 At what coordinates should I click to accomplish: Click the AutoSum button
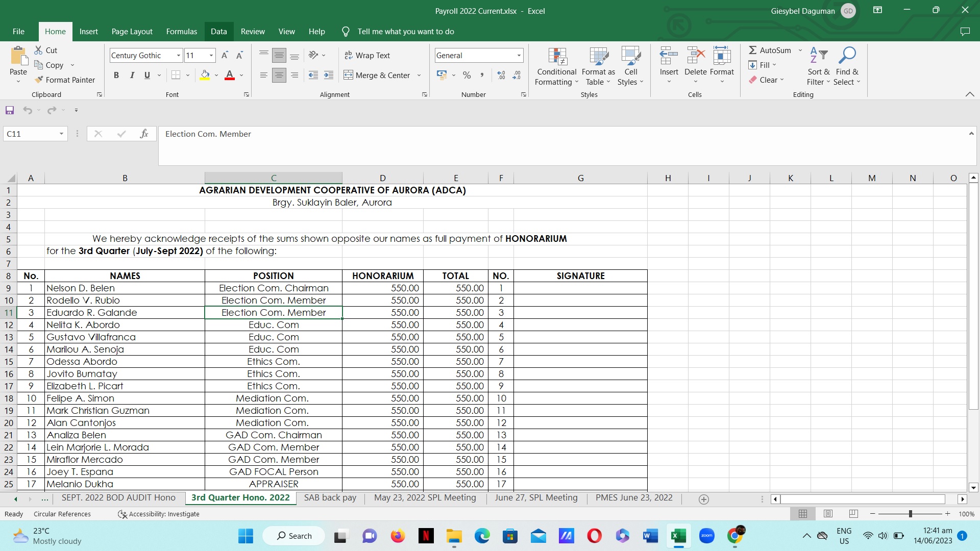[x=770, y=50]
